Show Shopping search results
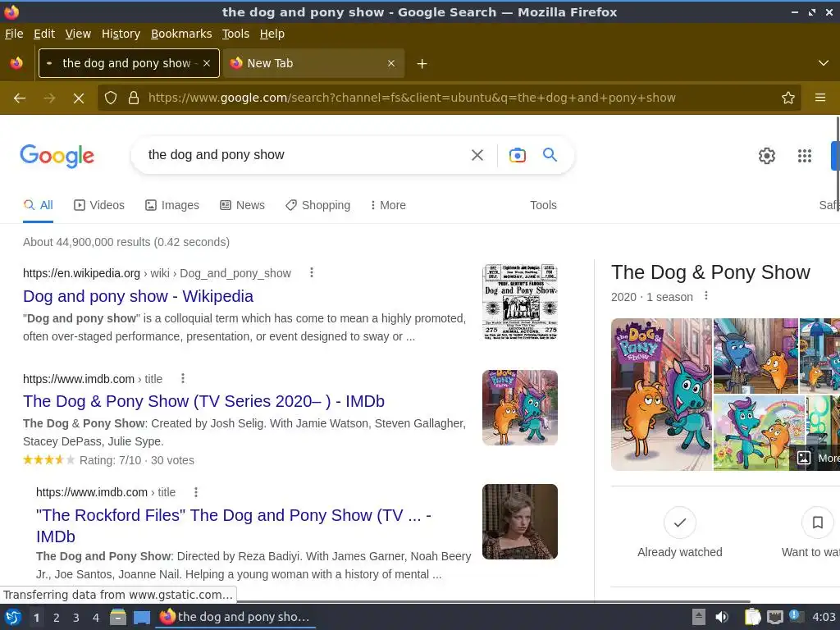This screenshot has width=840, height=630. point(317,205)
